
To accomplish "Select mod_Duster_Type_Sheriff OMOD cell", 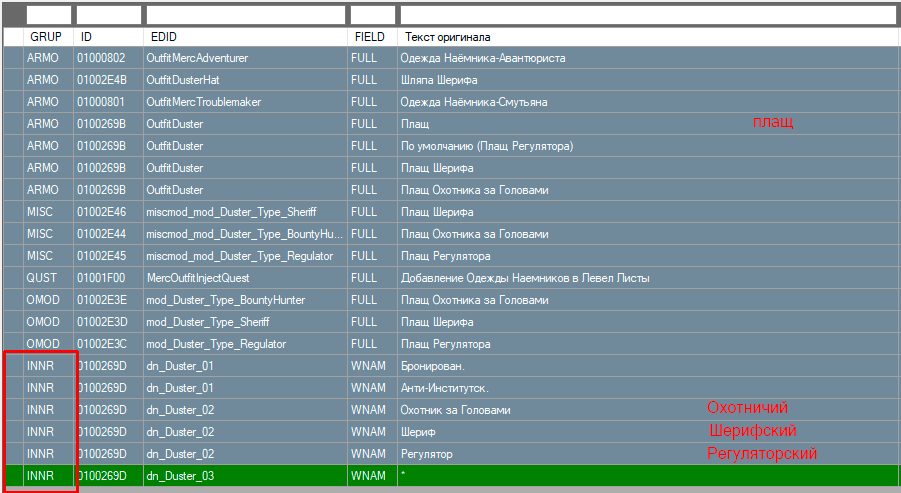I will (245, 322).
